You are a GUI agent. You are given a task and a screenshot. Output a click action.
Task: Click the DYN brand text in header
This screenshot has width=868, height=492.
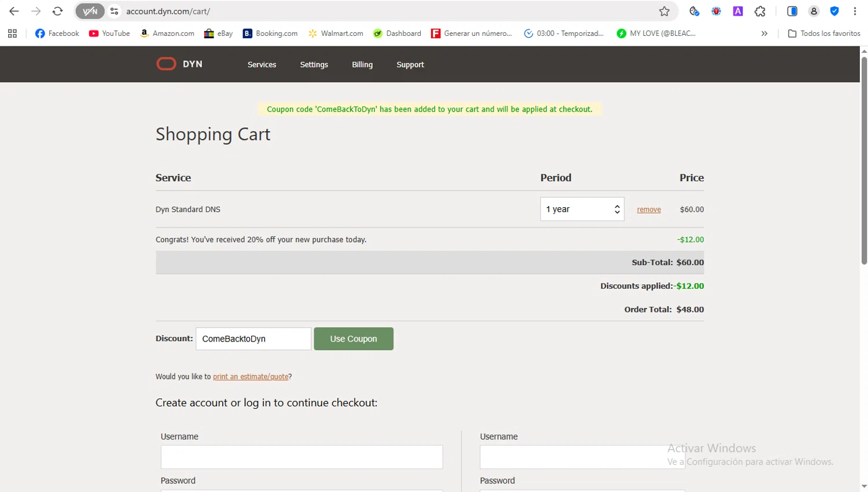coord(193,64)
